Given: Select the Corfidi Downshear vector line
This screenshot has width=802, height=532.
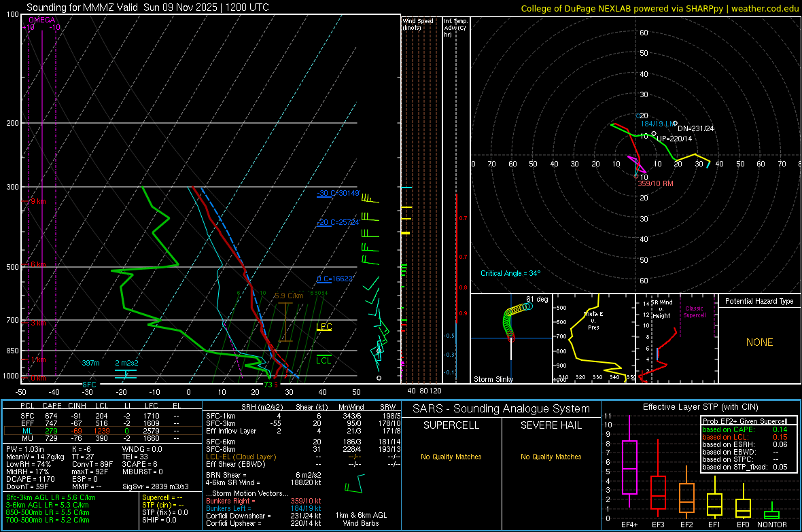Looking at the screenshot, I should (x=264, y=516).
